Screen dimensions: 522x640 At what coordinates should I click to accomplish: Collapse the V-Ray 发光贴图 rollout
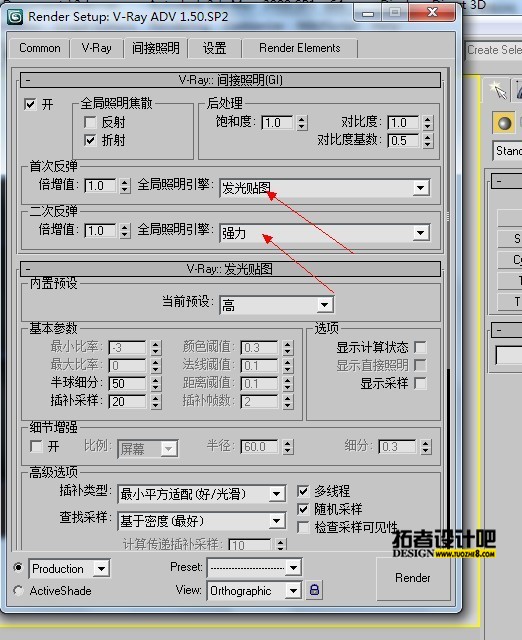click(x=230, y=269)
